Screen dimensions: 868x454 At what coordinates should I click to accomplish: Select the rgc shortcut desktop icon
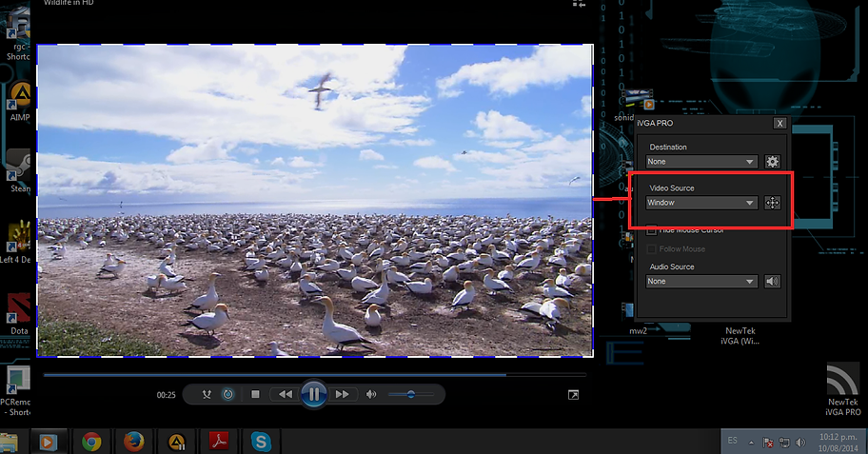tap(19, 34)
